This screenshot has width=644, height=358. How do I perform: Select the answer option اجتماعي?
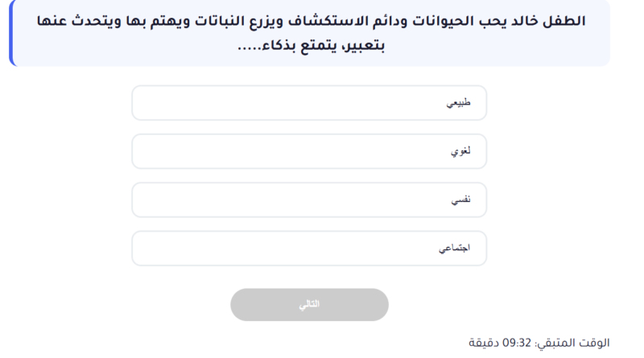click(309, 249)
